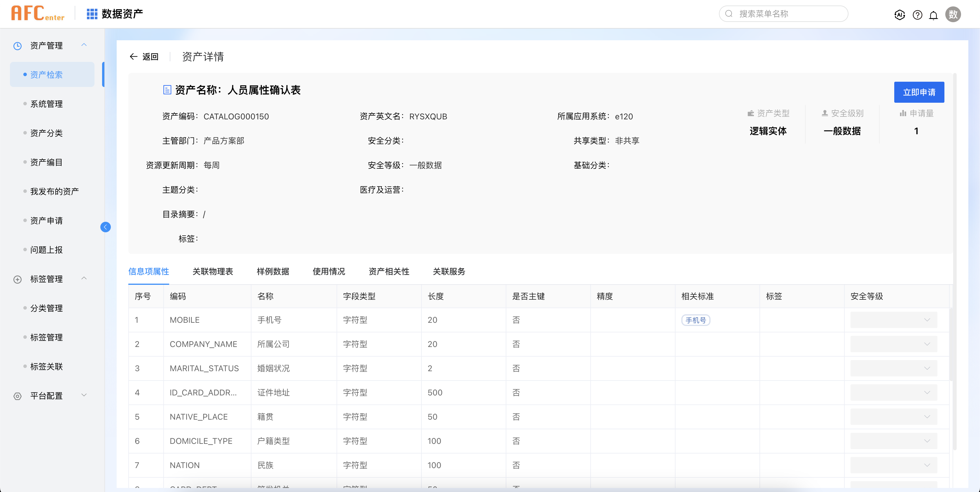Switch to the 资产相关性 tab
980x492 pixels.
pyautogui.click(x=389, y=272)
